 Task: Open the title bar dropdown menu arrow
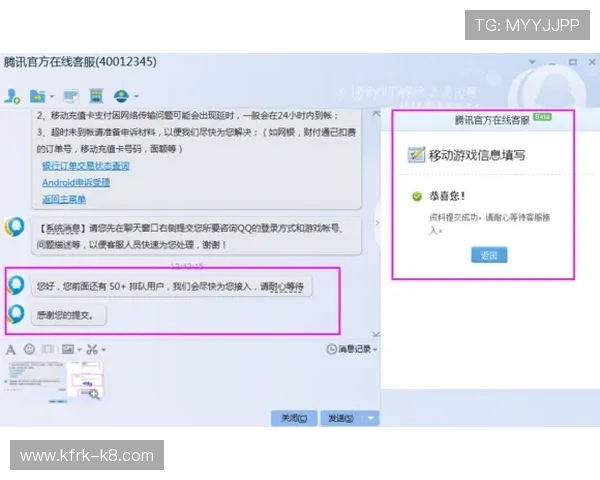click(532, 62)
